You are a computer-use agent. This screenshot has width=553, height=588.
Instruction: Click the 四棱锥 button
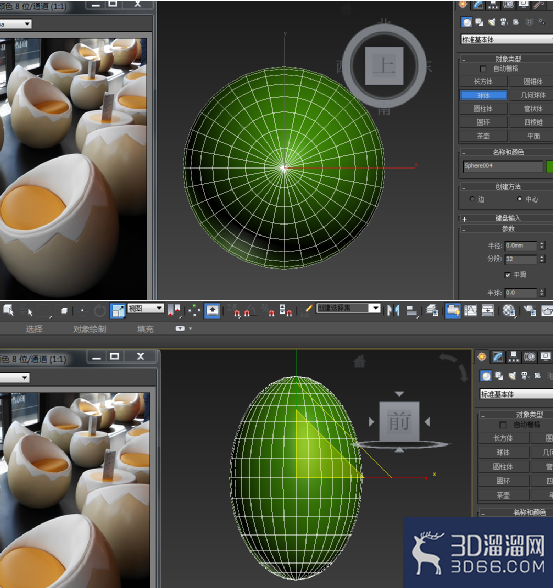pos(532,122)
